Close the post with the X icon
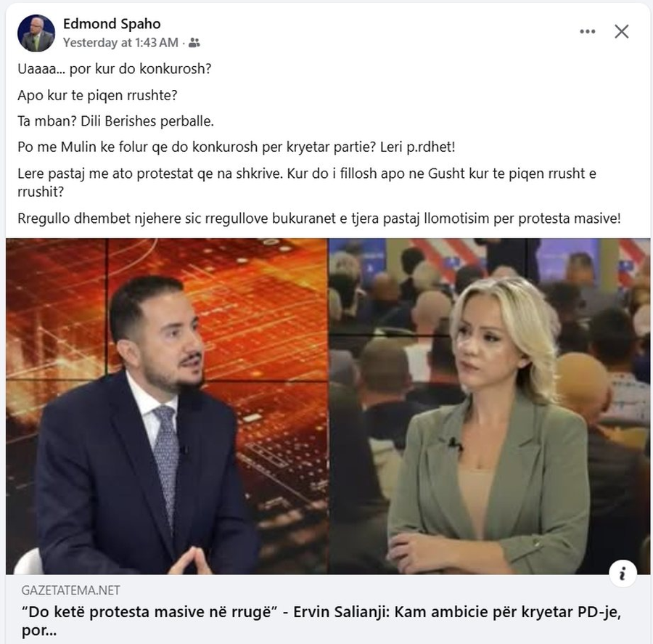The height and width of the screenshot is (644, 653). pyautogui.click(x=621, y=31)
